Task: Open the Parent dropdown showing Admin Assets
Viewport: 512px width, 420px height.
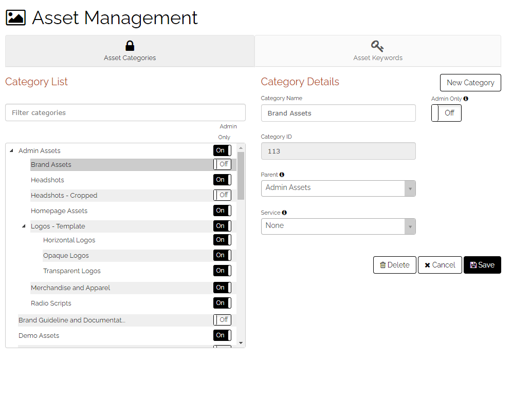Action: 338,188
